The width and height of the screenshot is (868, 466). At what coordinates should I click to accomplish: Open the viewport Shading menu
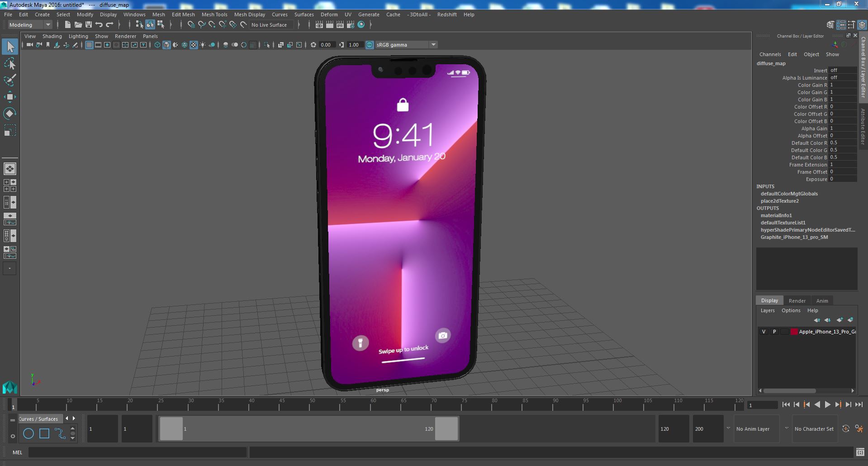click(52, 36)
